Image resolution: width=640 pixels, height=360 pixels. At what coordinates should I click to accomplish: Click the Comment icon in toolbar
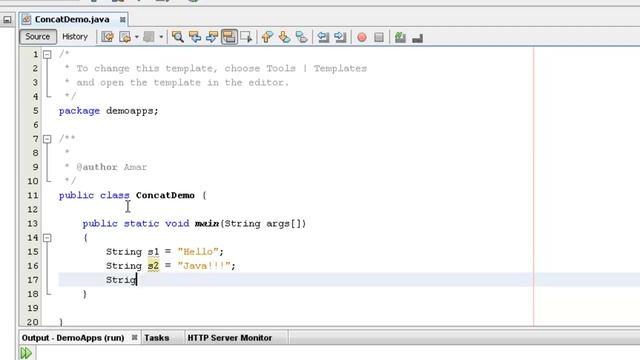(400, 38)
